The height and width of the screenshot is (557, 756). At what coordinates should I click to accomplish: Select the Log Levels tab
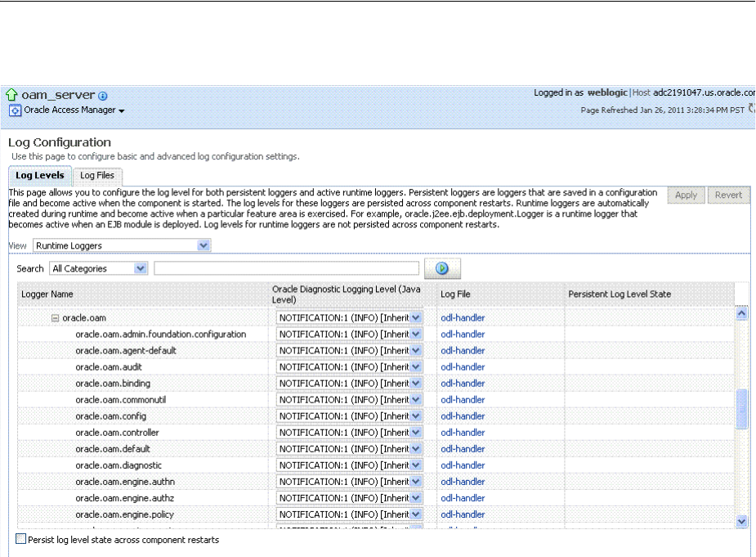40,176
